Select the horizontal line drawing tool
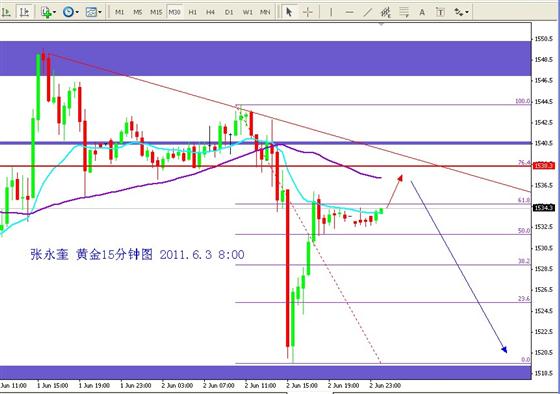This screenshot has height=394, width=560. 349,12
